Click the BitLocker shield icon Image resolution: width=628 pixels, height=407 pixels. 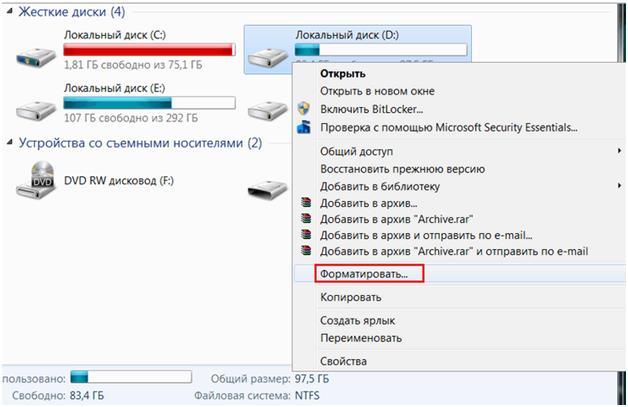point(304,109)
